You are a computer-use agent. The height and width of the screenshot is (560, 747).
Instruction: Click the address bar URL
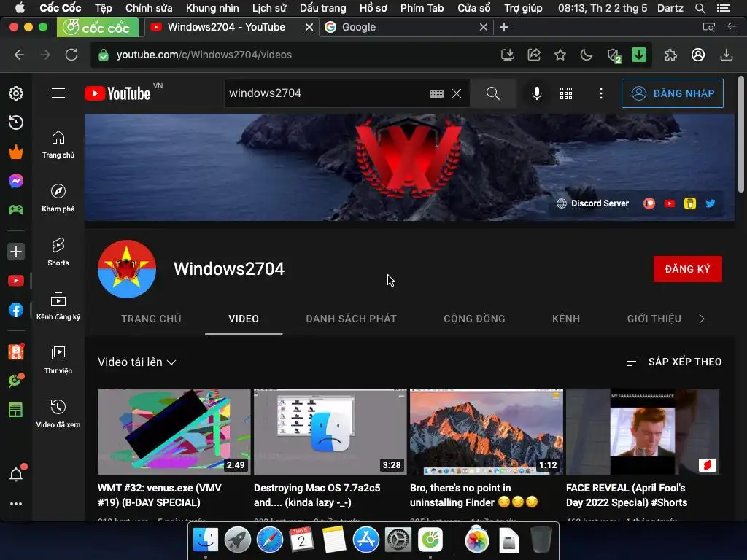(204, 55)
